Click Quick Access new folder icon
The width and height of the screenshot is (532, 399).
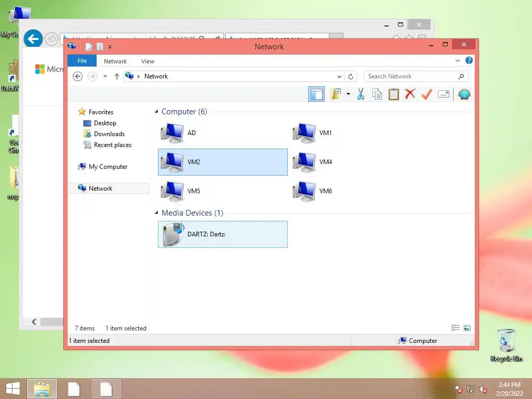100,46
